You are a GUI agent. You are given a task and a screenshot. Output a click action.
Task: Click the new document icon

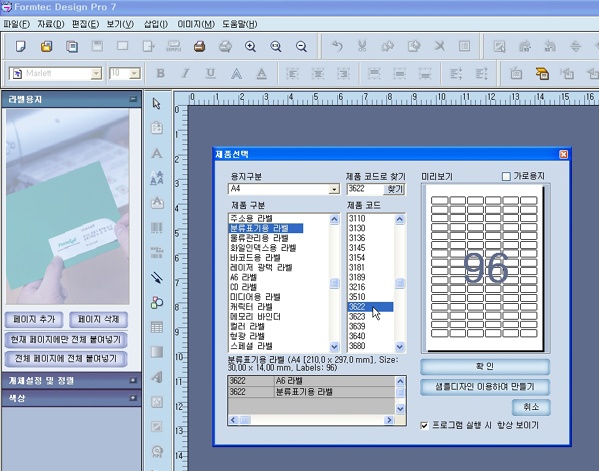click(x=21, y=47)
